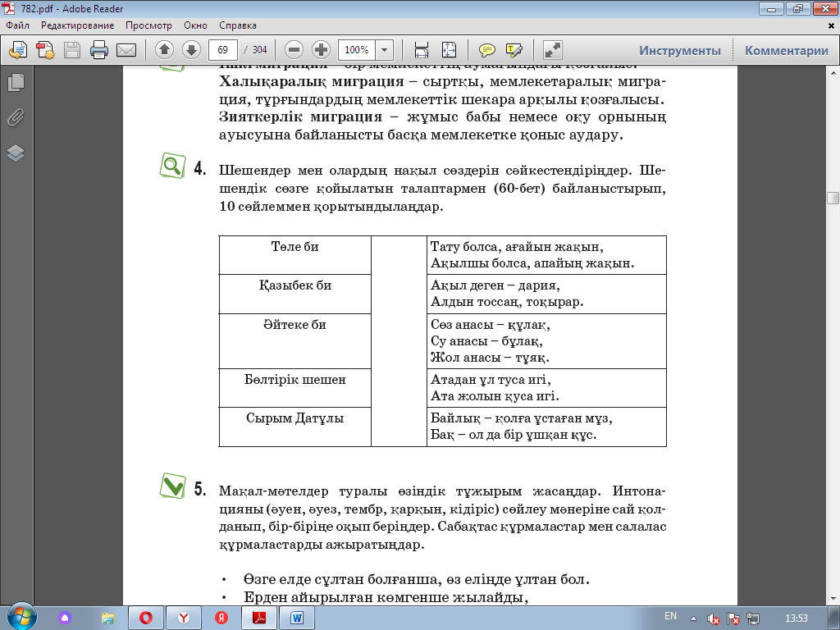Open red Yandex Я taskbar icon
The image size is (840, 630).
click(x=221, y=619)
